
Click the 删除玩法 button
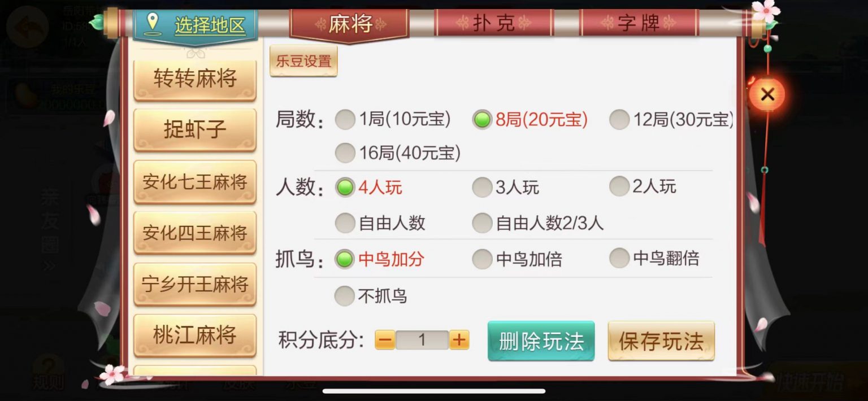(x=541, y=341)
